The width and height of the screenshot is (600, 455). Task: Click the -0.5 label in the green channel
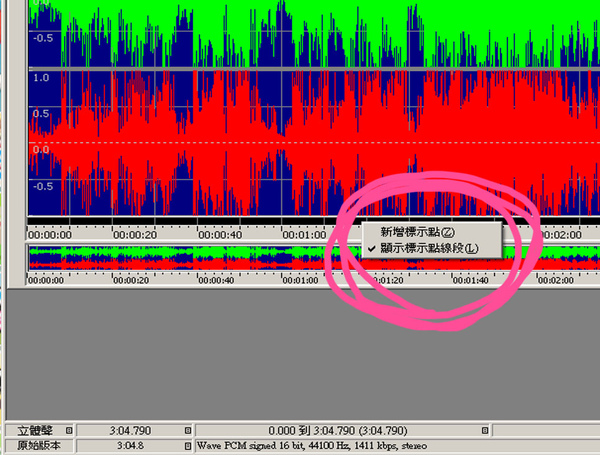click(x=43, y=38)
